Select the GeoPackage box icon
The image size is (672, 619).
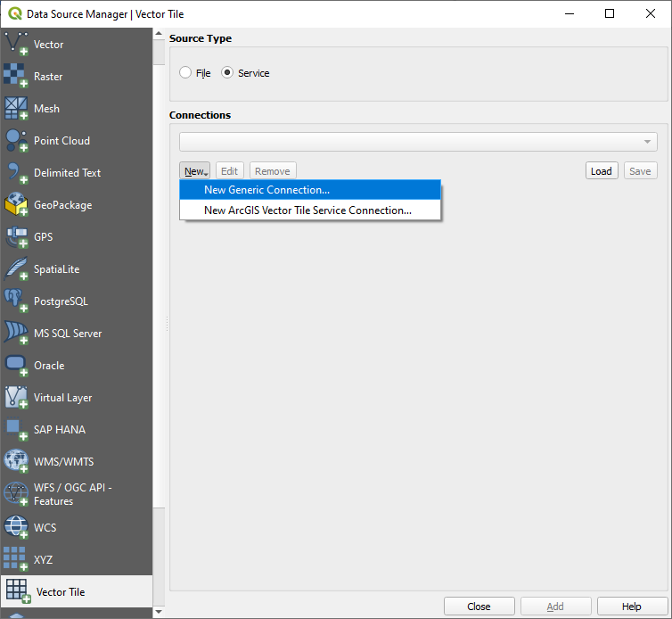point(16,204)
